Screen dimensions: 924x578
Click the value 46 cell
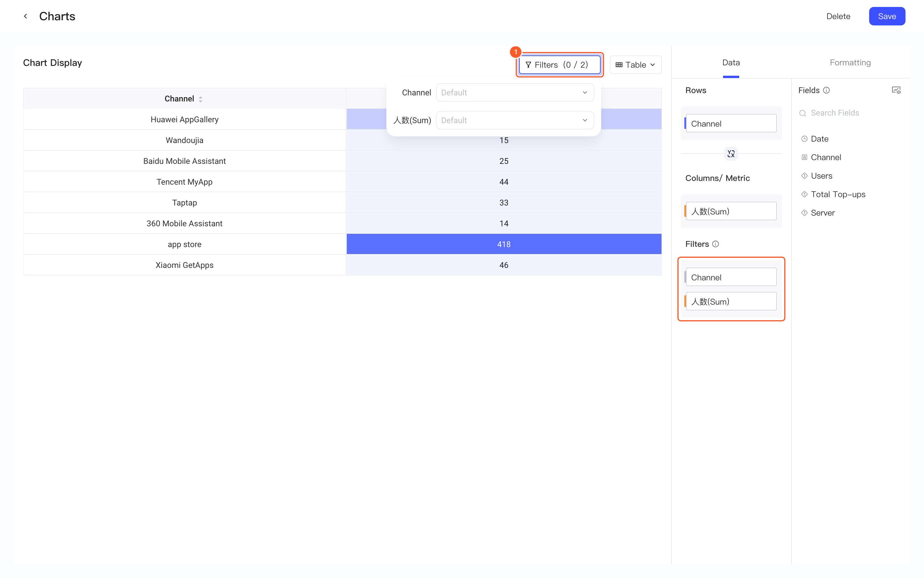click(x=504, y=265)
